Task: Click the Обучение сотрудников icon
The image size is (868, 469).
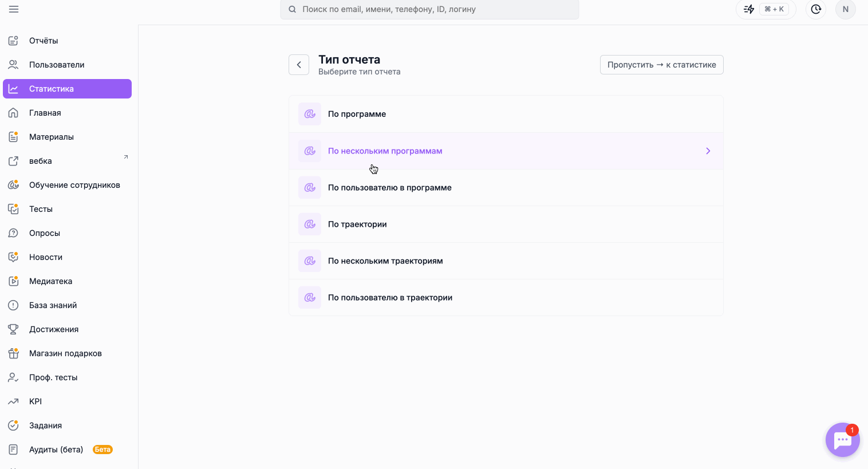Action: pyautogui.click(x=13, y=185)
